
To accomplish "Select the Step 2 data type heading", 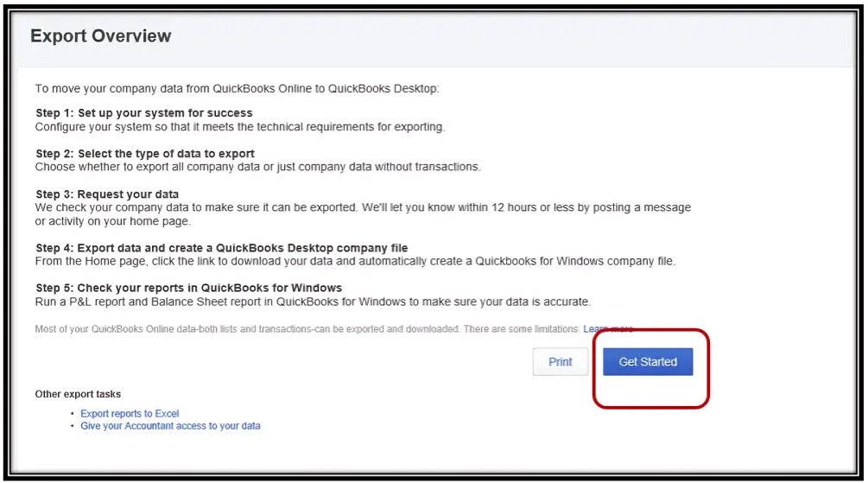I will tap(145, 154).
